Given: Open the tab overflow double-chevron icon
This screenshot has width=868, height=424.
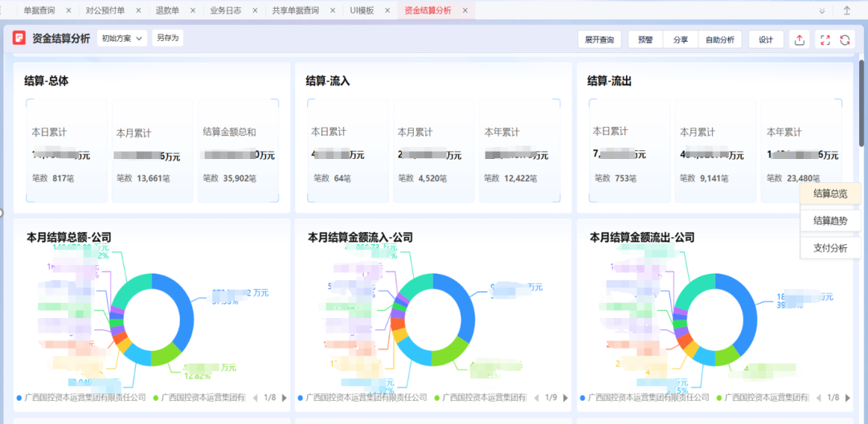Looking at the screenshot, I should [x=822, y=10].
